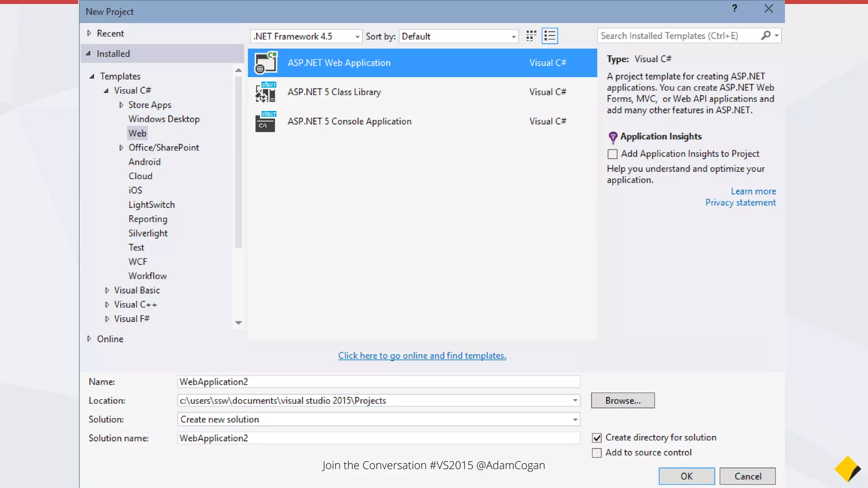Open the Sort by Default dropdown
The width and height of the screenshot is (868, 488).
tap(513, 36)
